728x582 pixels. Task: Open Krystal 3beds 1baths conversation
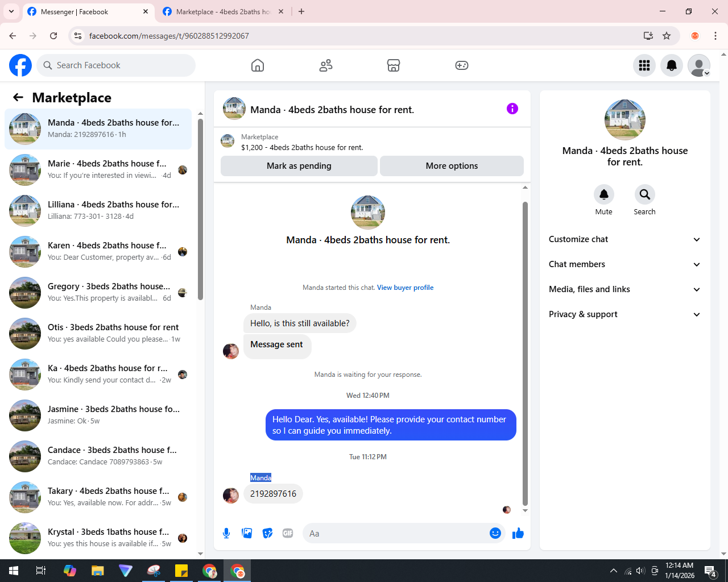(x=98, y=538)
